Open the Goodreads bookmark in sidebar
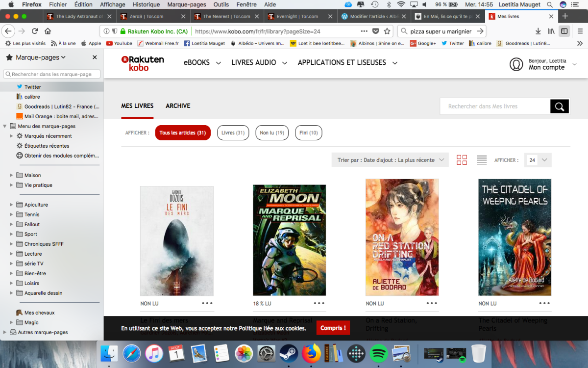 (61, 106)
